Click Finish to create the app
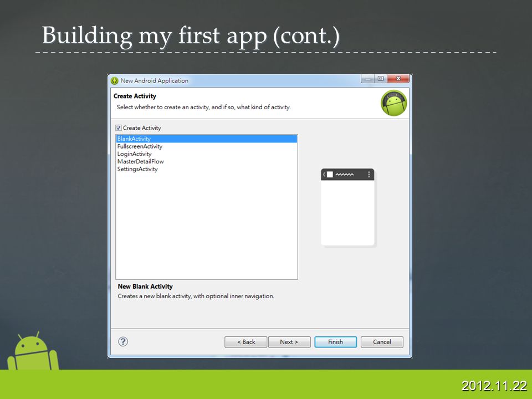This screenshot has height=399, width=532. [x=336, y=342]
